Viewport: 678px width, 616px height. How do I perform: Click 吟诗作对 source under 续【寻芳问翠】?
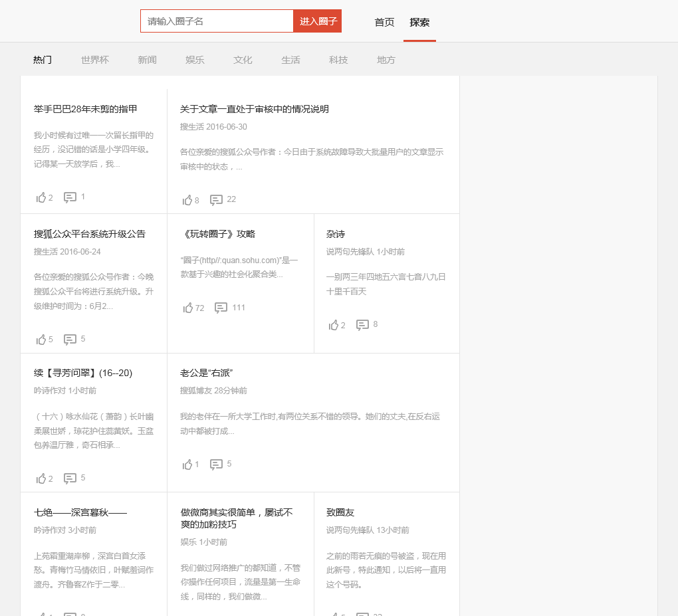(x=50, y=390)
